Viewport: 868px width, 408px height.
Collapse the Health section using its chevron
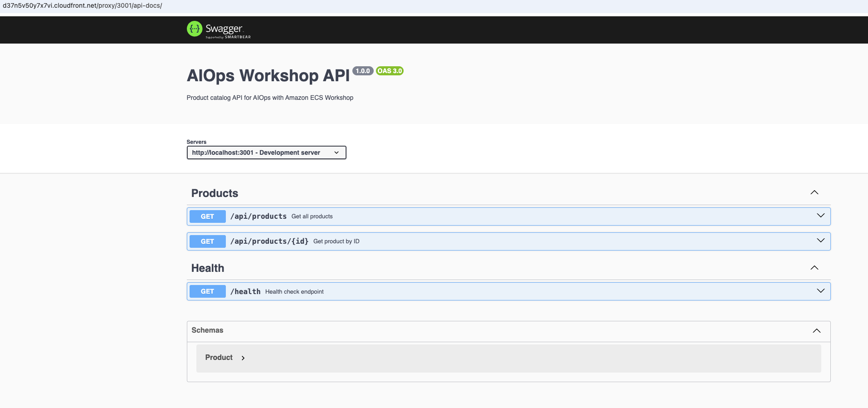(x=814, y=268)
